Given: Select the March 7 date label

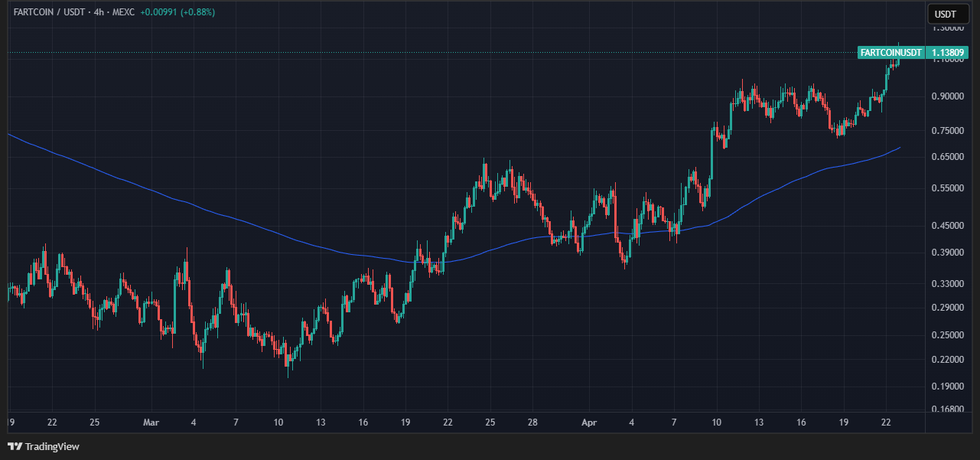Looking at the screenshot, I should click(x=236, y=422).
